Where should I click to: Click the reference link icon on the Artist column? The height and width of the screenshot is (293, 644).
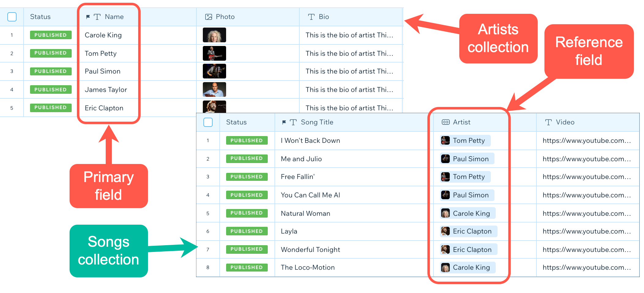coord(445,122)
